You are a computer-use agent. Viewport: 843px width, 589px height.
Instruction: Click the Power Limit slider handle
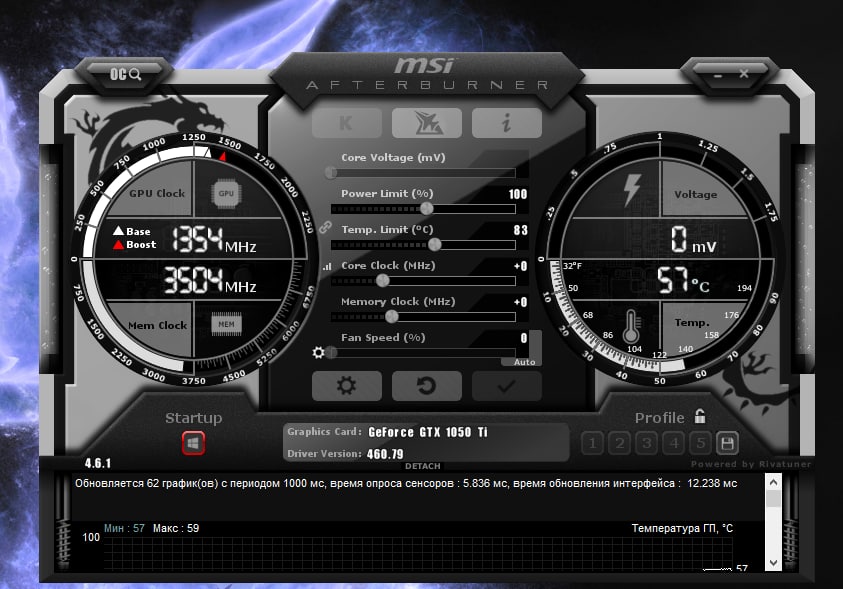(427, 209)
